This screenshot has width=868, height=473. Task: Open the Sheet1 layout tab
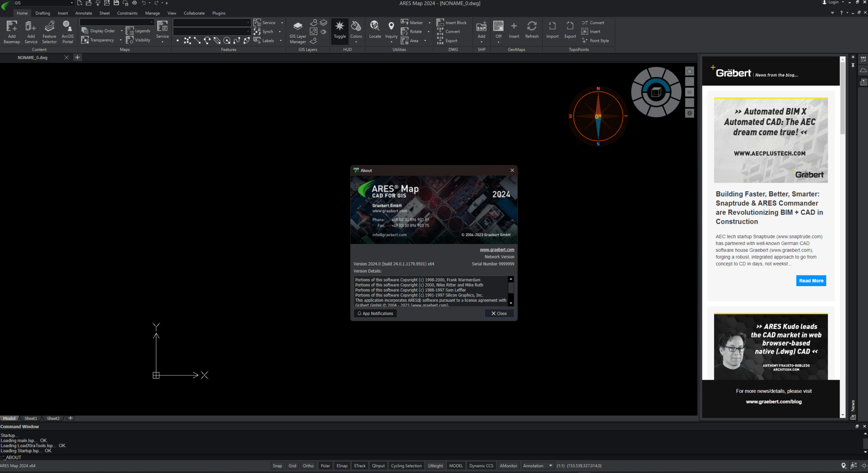click(x=31, y=418)
